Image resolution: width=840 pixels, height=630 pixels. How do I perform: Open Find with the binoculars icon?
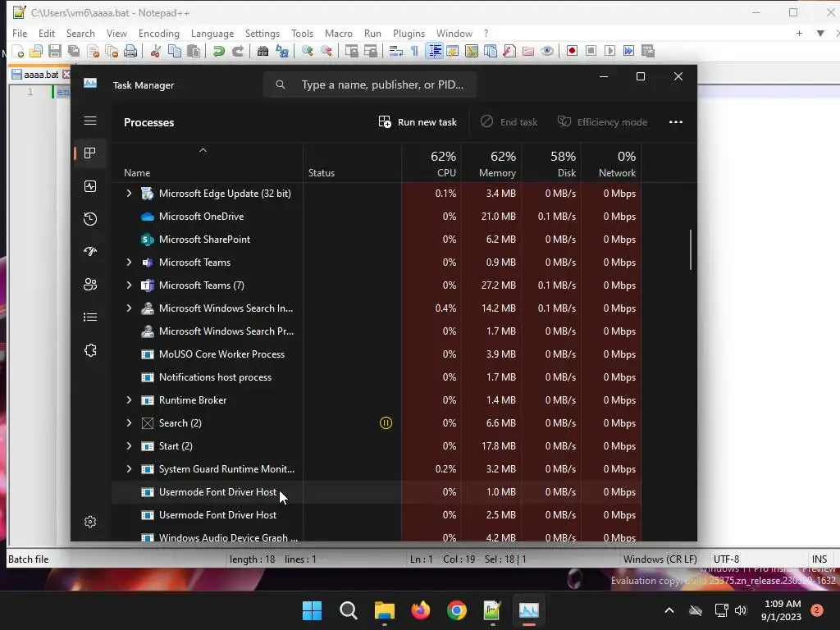click(x=262, y=51)
